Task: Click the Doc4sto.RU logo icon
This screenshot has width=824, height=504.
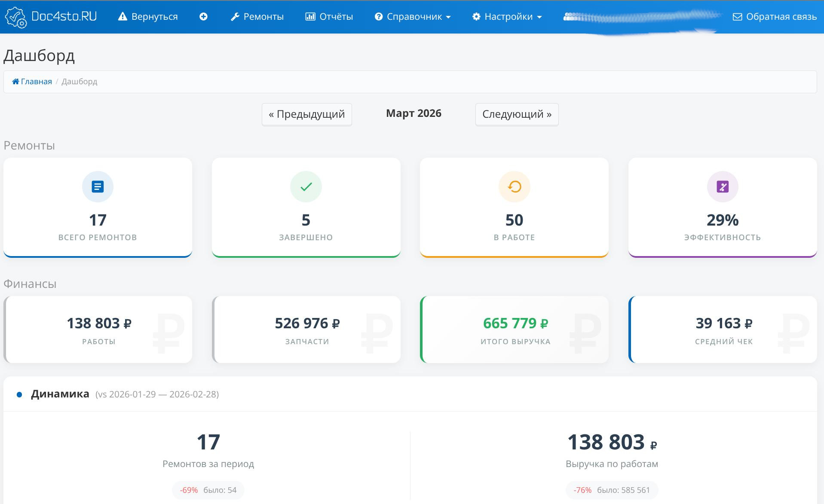Action: coord(16,17)
